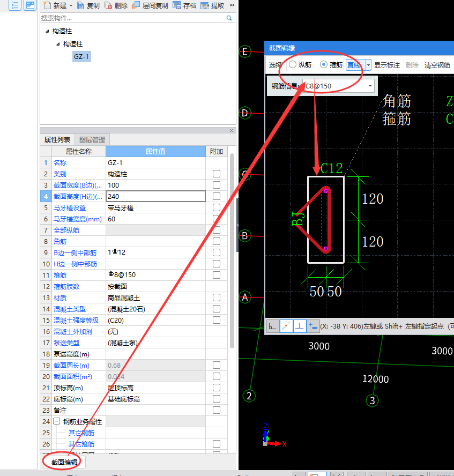Click the 直线 draw mode button
Image resolution: width=454 pixels, height=476 pixels.
[x=355, y=65]
